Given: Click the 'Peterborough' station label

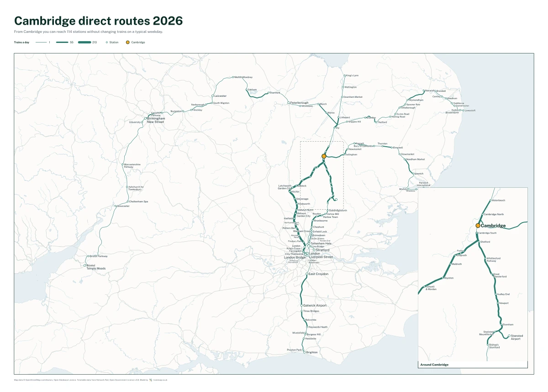Looking at the screenshot, I should coord(300,103).
